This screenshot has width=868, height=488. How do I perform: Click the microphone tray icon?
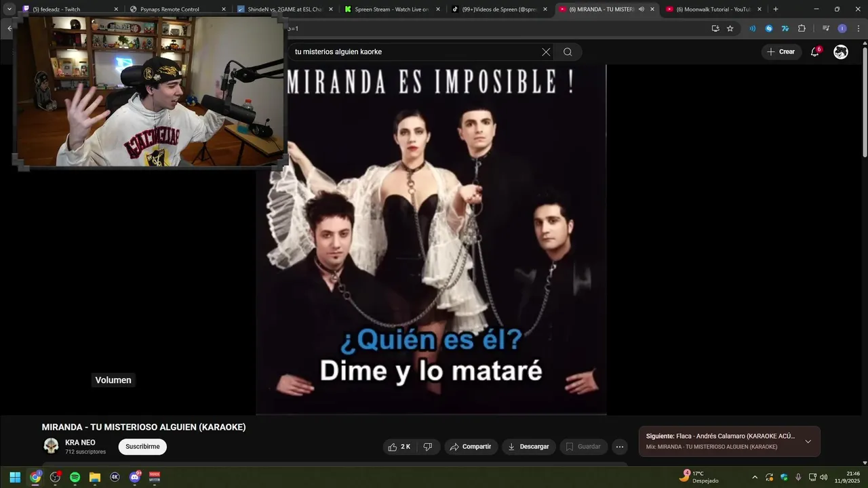pyautogui.click(x=798, y=477)
